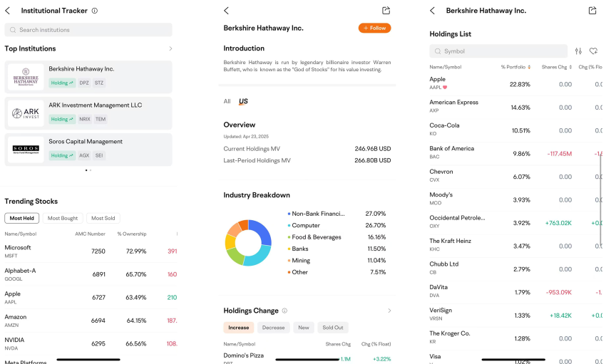This screenshot has height=364, width=606.
Task: Sort by Shares Chg column arrow
Action: tap(570, 67)
